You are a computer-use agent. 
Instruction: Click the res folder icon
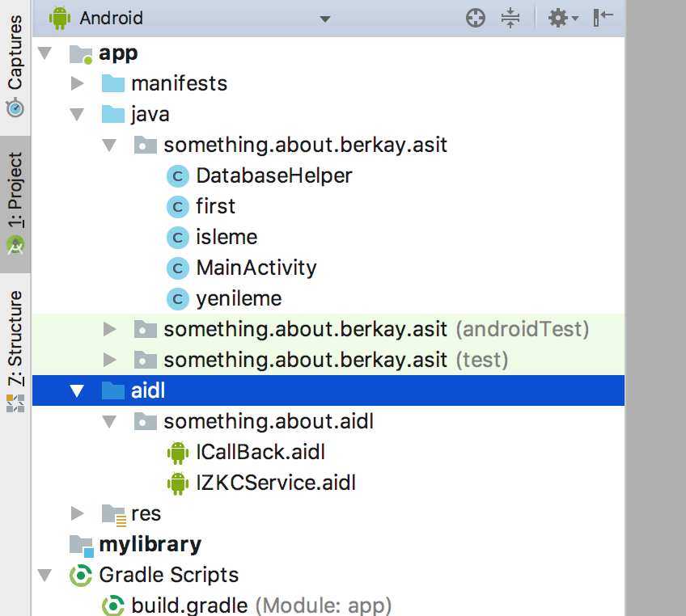[113, 513]
